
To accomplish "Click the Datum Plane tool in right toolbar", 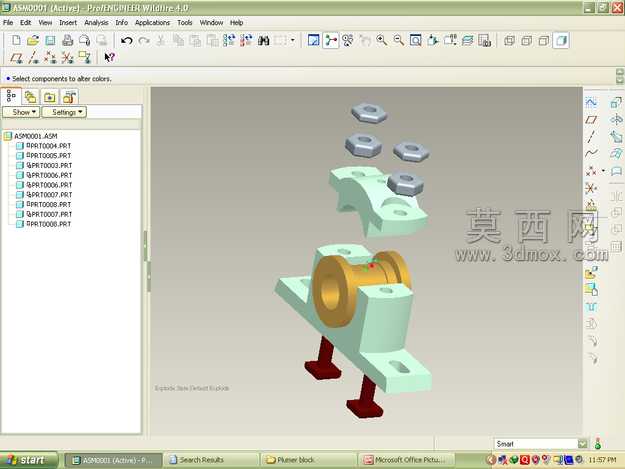I will click(591, 120).
